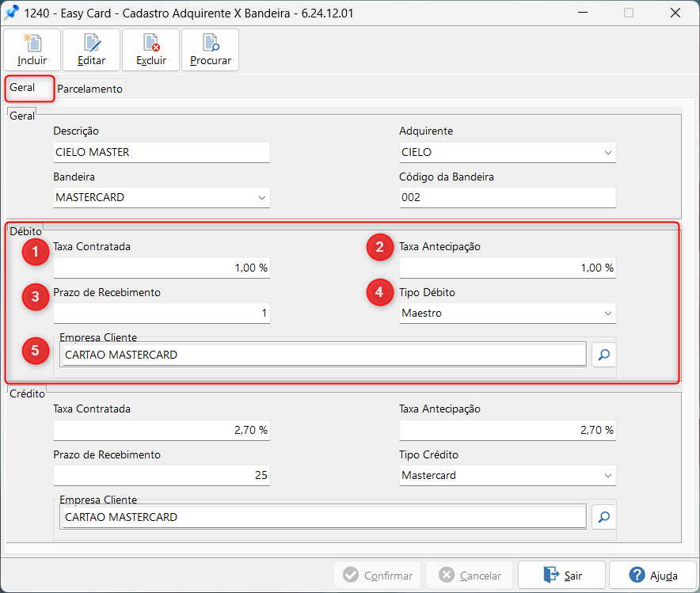Select the Crédito Taxa Antecipação field

tap(508, 430)
